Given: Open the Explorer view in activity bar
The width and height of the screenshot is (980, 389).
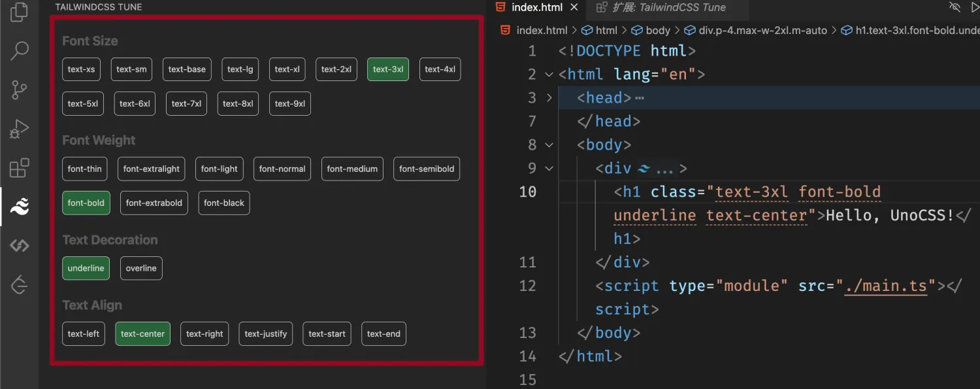Looking at the screenshot, I should (x=20, y=12).
